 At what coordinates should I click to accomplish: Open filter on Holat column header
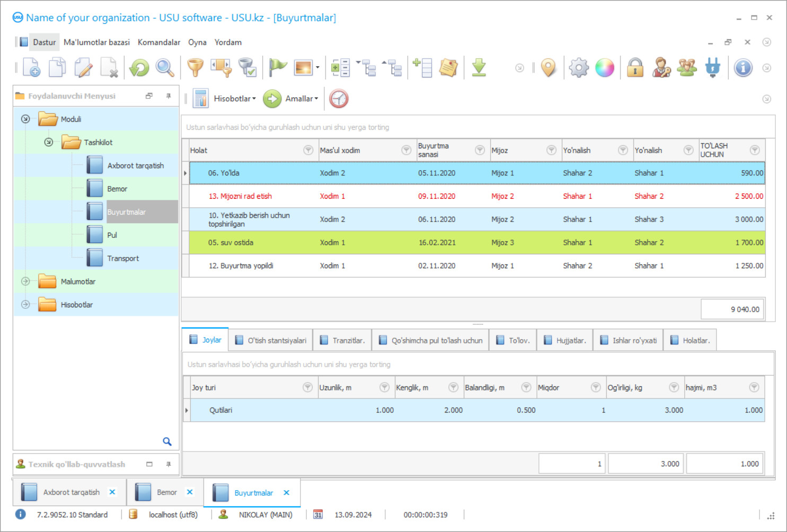tap(308, 150)
